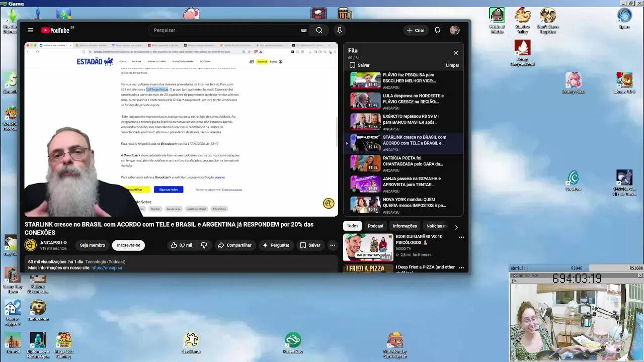644x362 pixels.
Task: Open Don't Starve Together desktop shortcut
Action: point(548,21)
